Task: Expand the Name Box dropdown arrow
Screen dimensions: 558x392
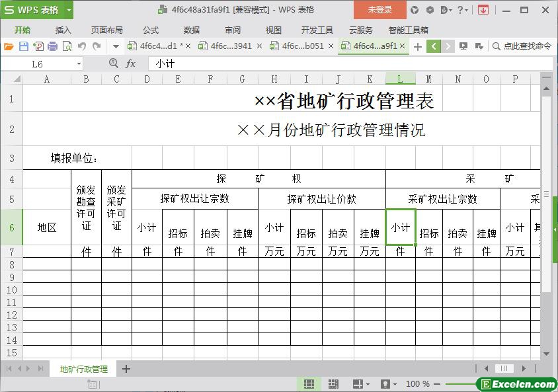Action: point(79,63)
